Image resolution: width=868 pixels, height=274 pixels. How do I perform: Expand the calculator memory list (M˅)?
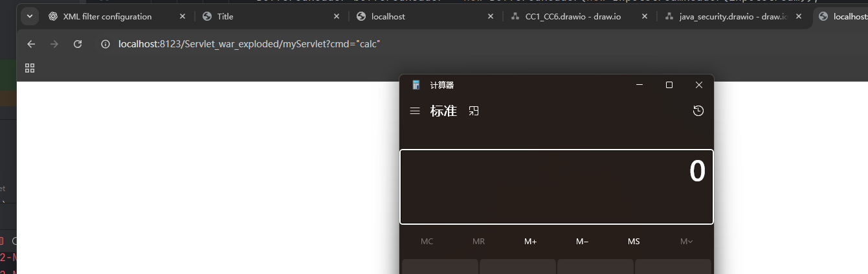tap(686, 242)
